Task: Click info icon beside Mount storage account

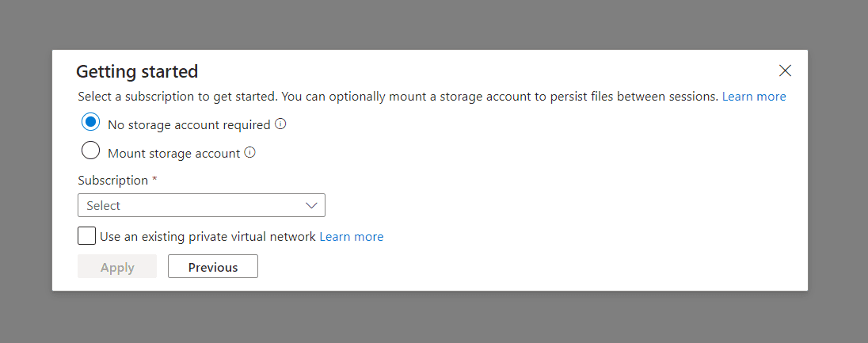Action: click(x=250, y=153)
